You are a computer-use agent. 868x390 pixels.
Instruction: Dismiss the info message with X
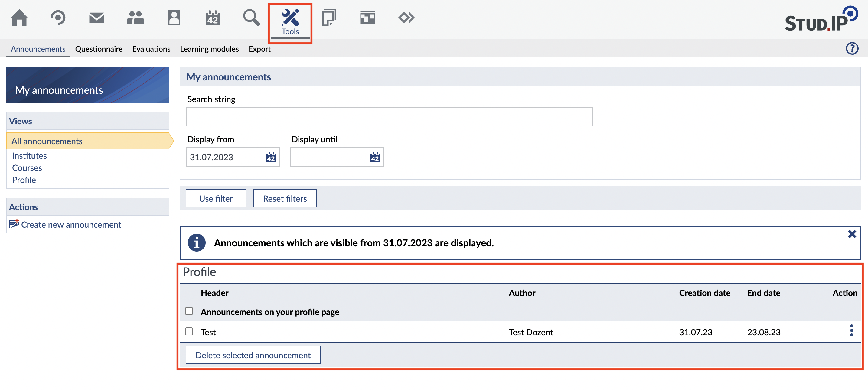point(852,234)
